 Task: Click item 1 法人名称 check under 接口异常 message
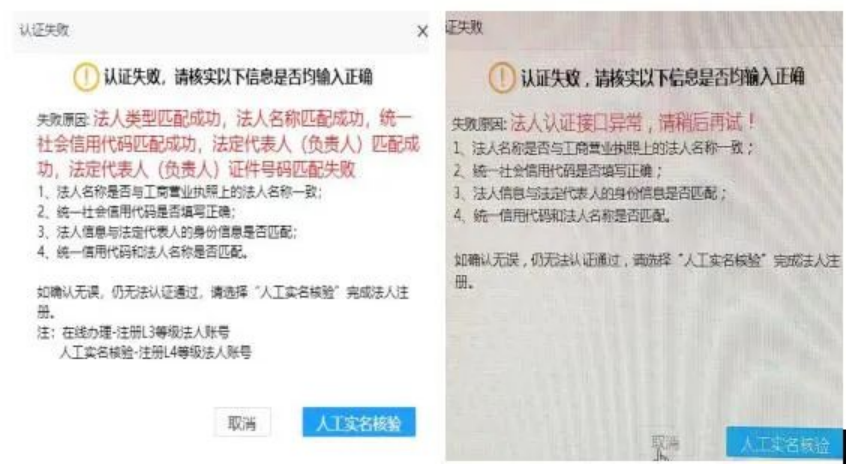(603, 147)
